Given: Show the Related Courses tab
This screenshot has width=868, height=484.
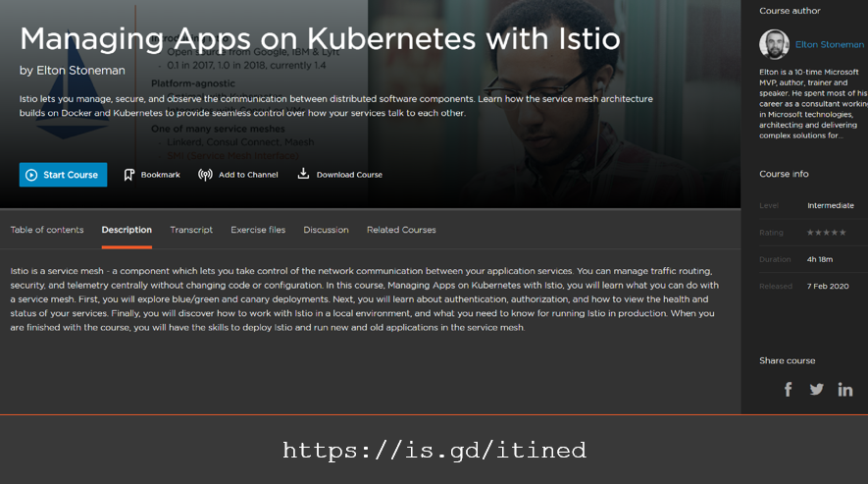Looking at the screenshot, I should [401, 230].
